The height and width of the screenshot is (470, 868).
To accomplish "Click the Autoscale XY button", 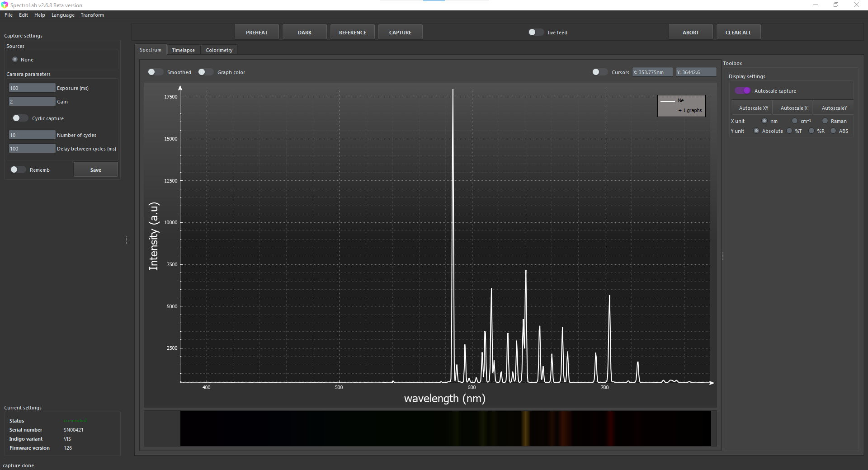I will pos(752,108).
